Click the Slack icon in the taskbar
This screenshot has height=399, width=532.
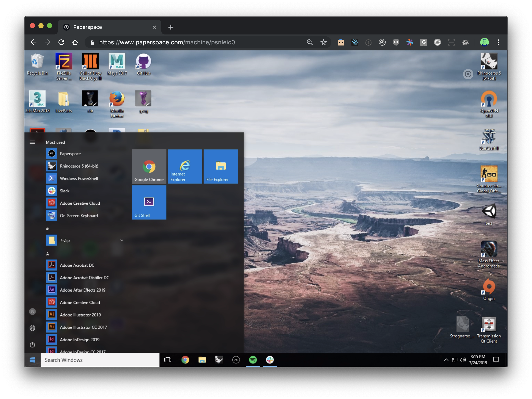(270, 360)
